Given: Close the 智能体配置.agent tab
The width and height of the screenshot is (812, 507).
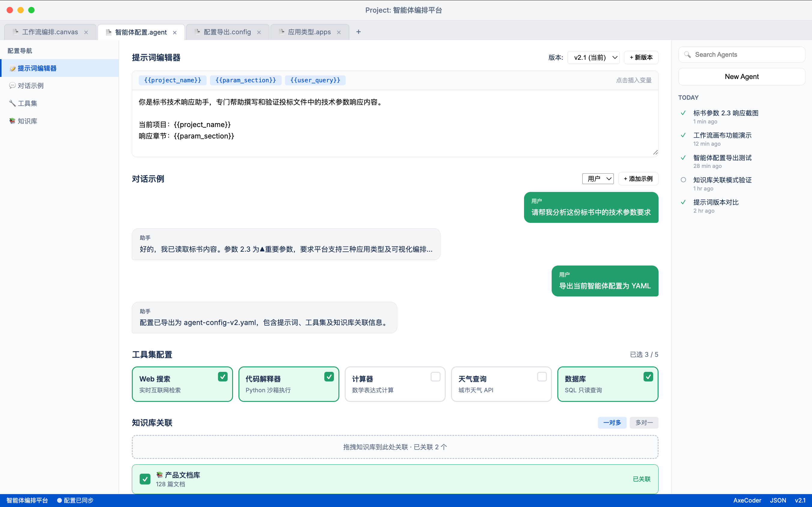Looking at the screenshot, I should coord(175,32).
